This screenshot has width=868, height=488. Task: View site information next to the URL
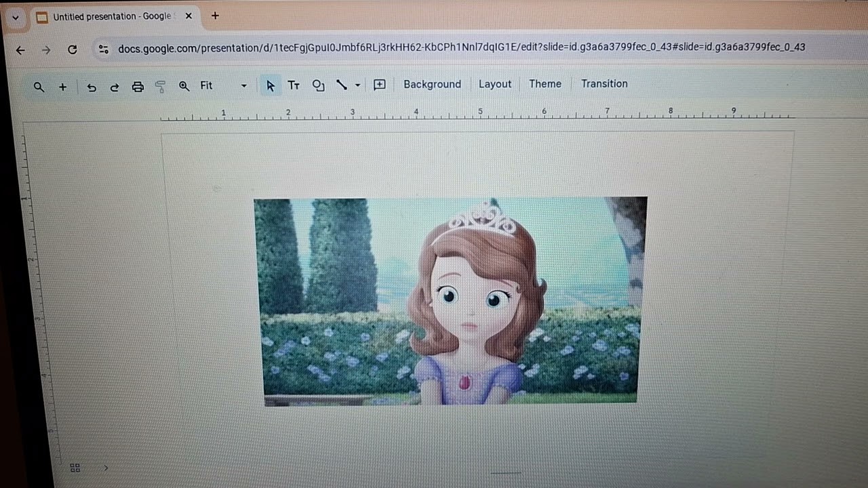103,49
